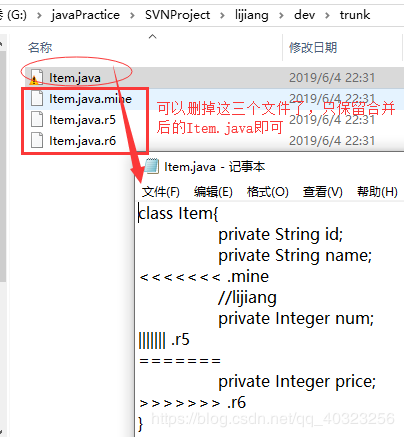Select the Item.java.mine file icon
Screen dimensions: 404x437
37,98
